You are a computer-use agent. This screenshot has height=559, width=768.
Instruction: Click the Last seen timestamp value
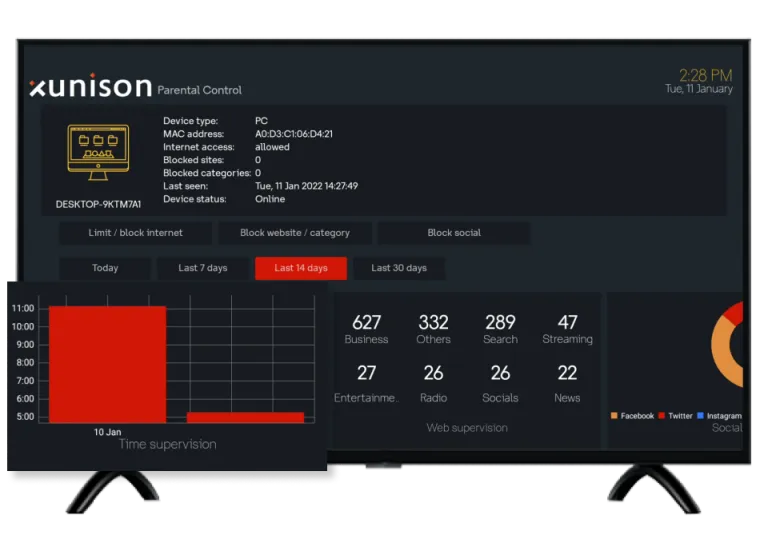coord(307,186)
